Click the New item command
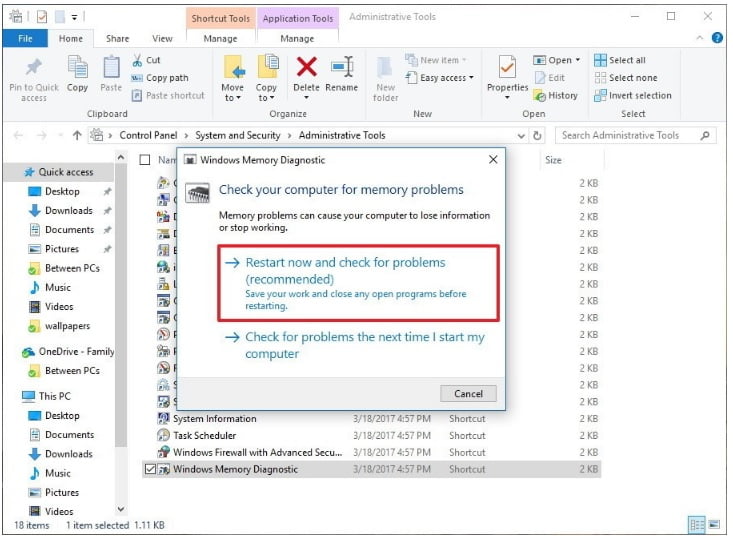 click(x=437, y=60)
